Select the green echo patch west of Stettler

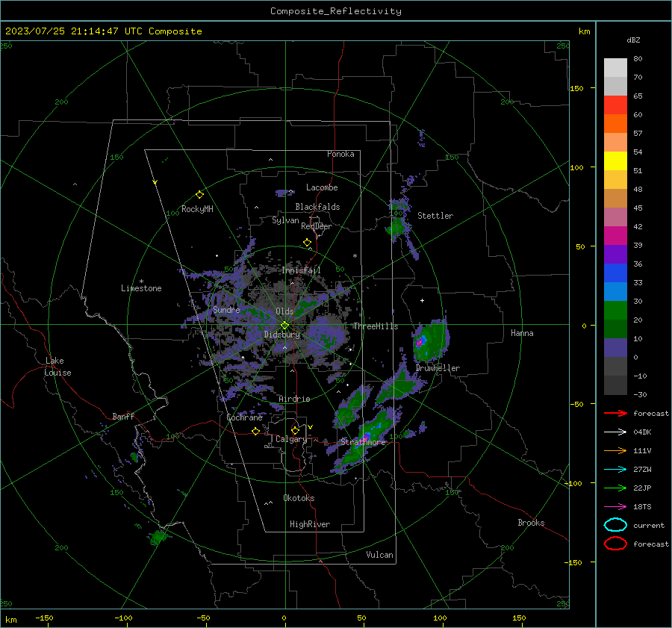tap(396, 226)
